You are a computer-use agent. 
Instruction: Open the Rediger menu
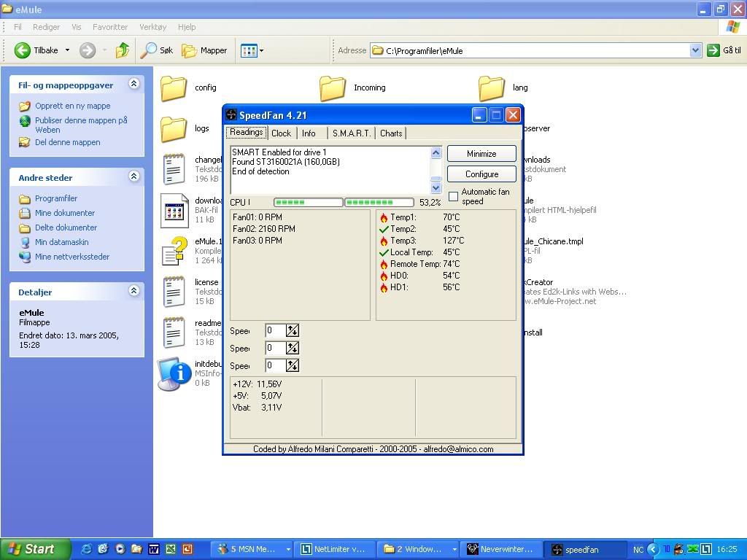pyautogui.click(x=46, y=27)
